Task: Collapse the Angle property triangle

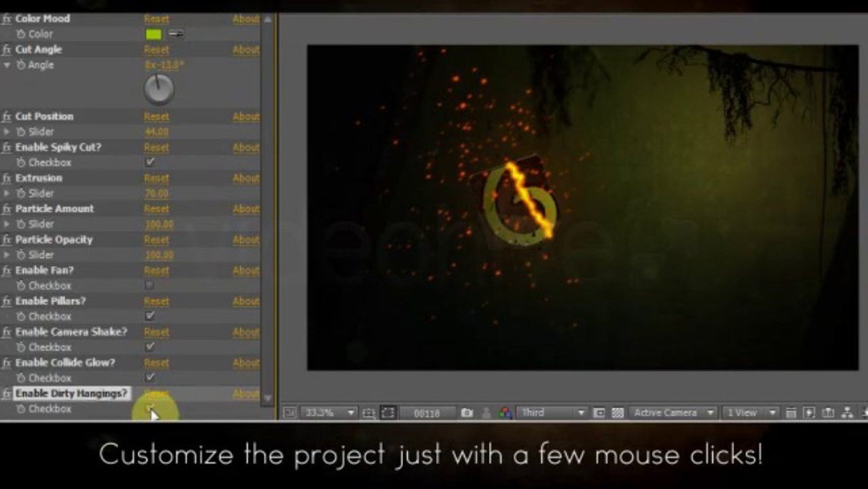Action: pyautogui.click(x=7, y=65)
